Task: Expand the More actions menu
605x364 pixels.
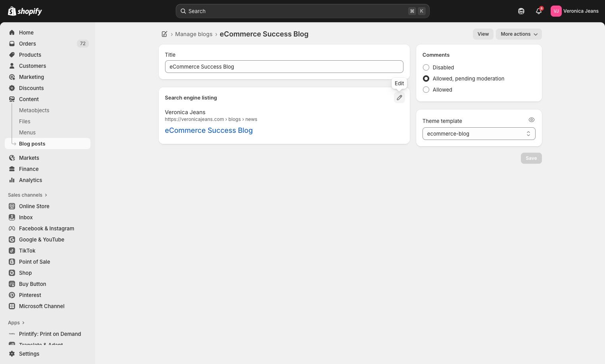Action: pos(519,34)
